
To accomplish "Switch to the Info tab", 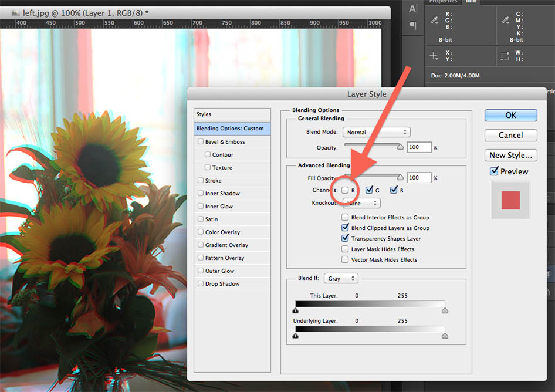I will point(471,2).
